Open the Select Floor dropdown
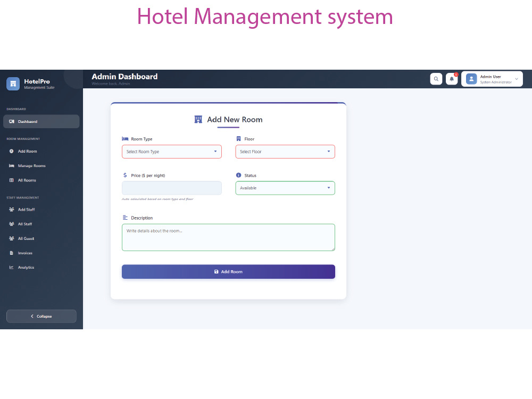This screenshot has height=399, width=532. coord(285,152)
